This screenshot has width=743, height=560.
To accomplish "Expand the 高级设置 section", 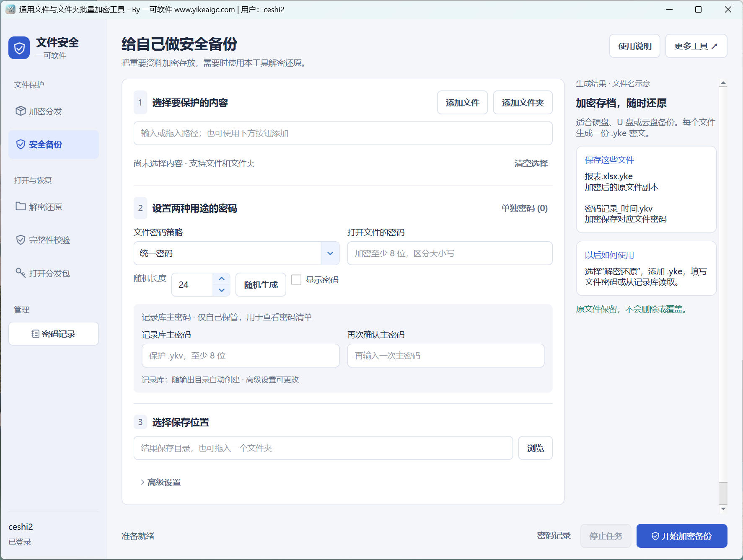I will pos(161,482).
